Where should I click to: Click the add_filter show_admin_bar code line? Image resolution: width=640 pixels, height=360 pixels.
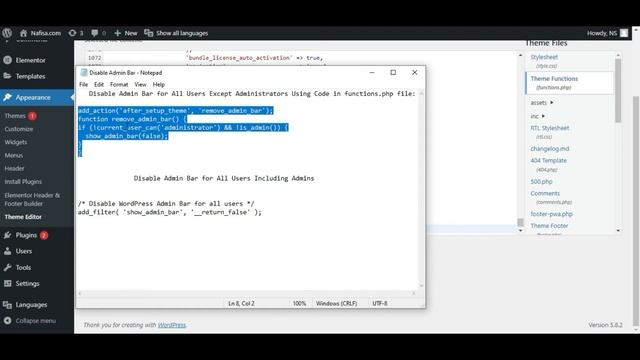click(170, 212)
